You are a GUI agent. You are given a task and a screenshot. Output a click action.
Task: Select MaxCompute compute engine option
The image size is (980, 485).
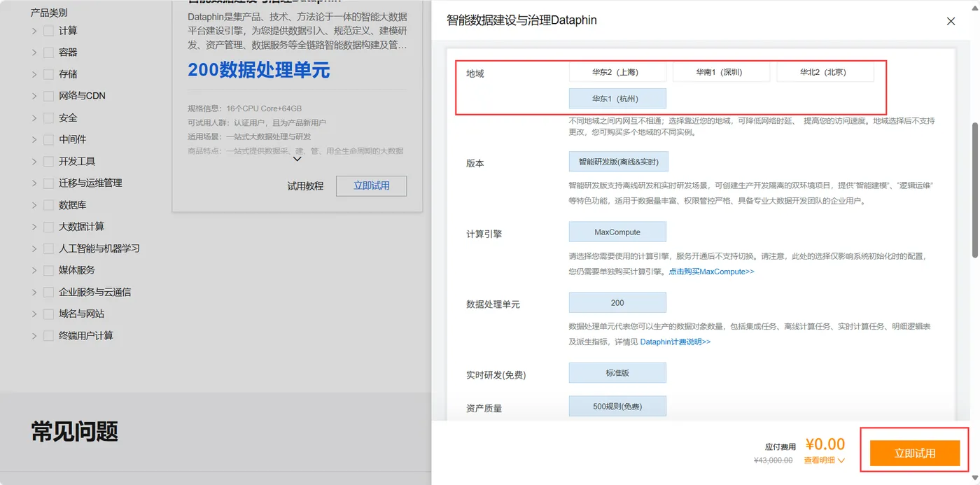pos(617,232)
